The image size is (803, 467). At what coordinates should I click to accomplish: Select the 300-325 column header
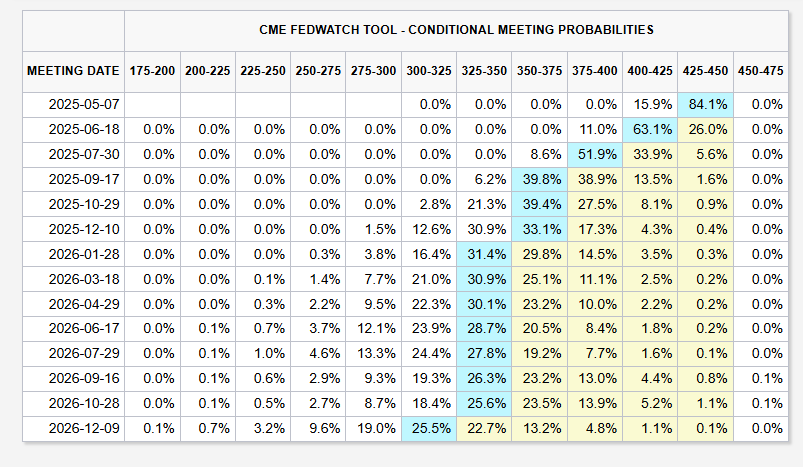(x=429, y=71)
